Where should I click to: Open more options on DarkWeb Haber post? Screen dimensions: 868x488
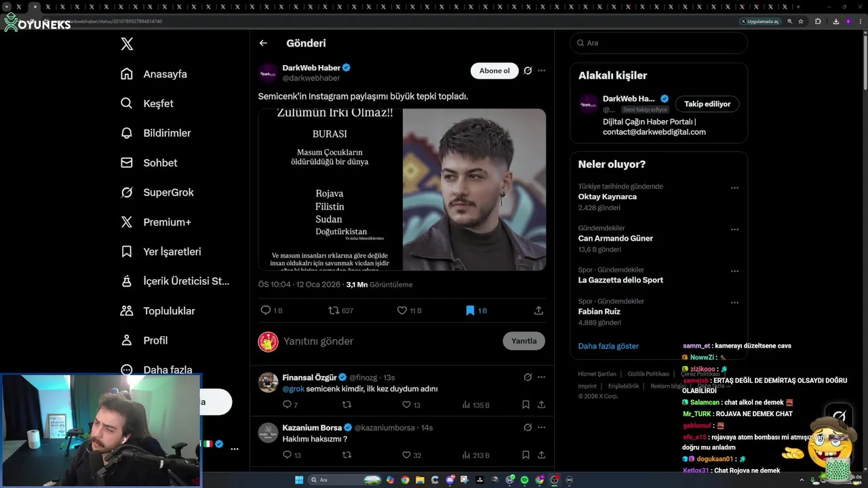pyautogui.click(x=541, y=70)
